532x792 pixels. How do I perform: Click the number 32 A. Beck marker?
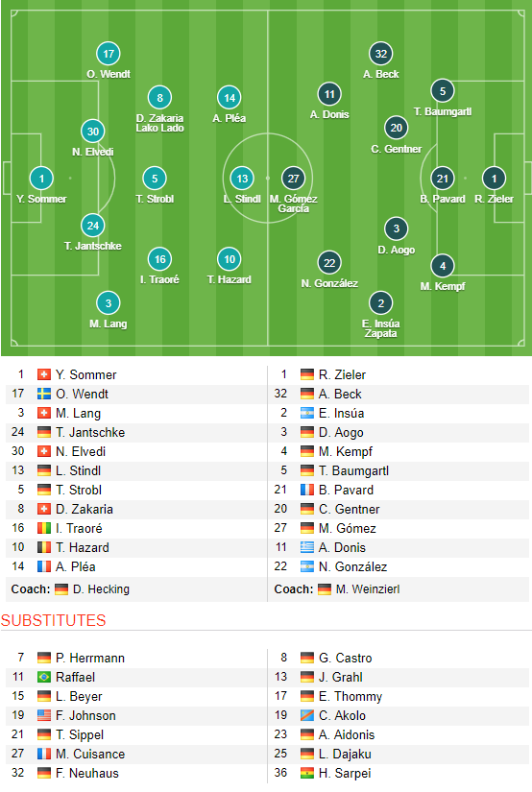(x=381, y=54)
